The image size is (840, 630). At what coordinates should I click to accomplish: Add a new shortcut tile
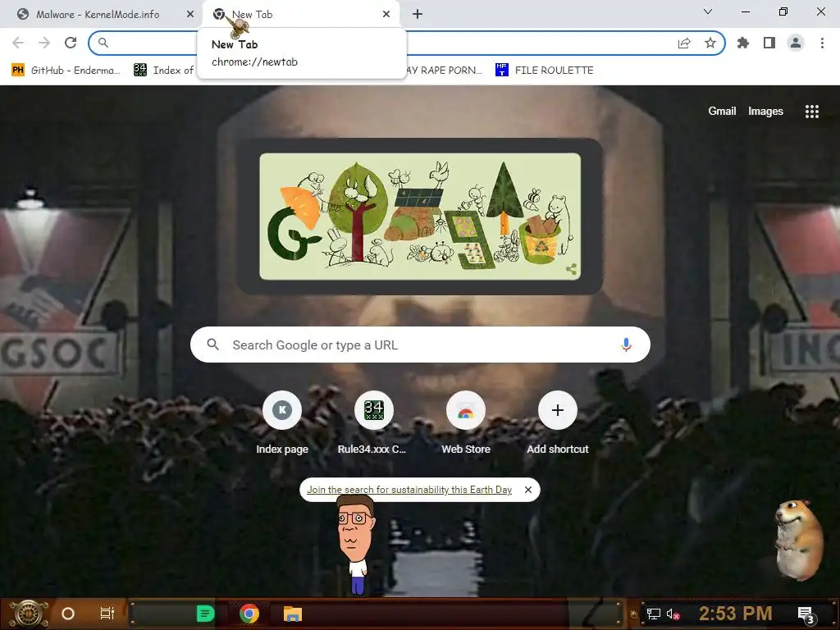click(x=558, y=423)
